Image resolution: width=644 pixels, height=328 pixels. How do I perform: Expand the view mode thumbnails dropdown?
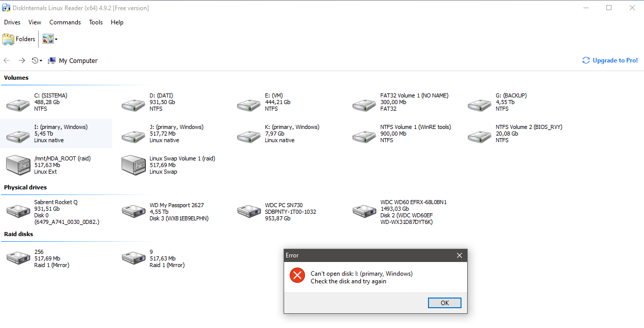56,39
